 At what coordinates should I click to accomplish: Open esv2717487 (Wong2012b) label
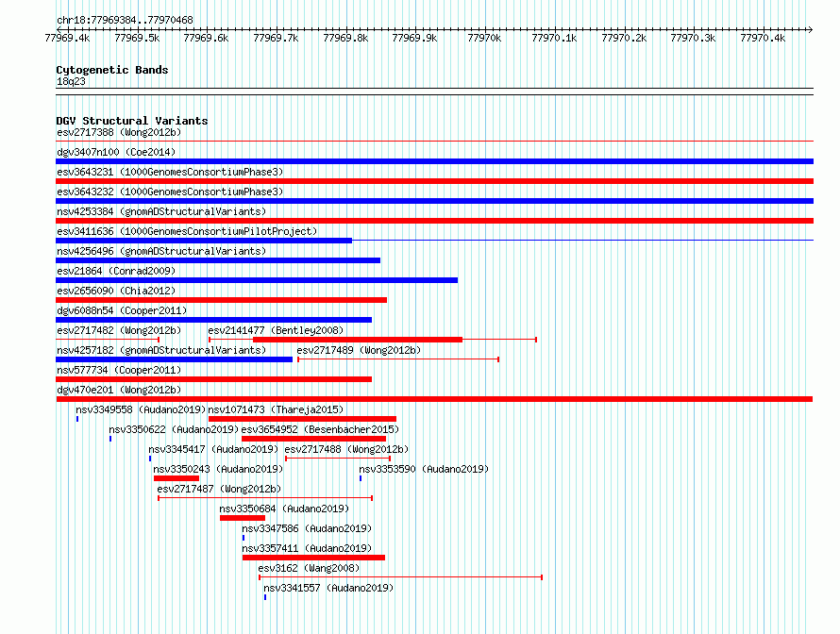219,489
